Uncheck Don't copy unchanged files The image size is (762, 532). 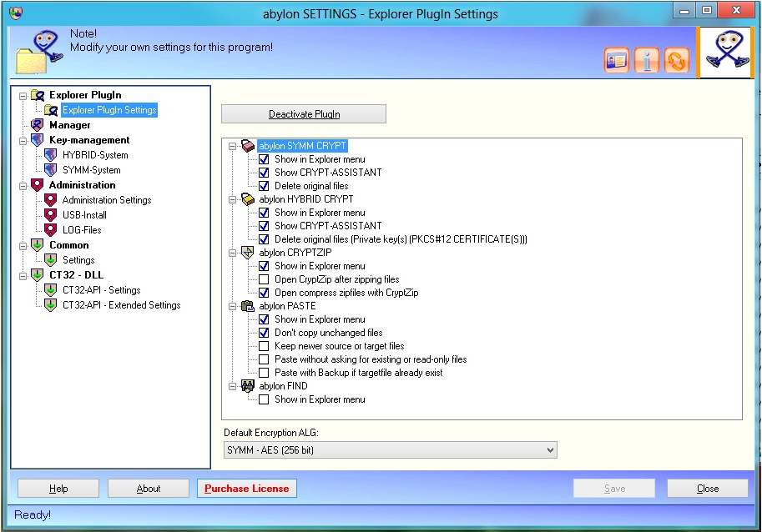pos(264,333)
